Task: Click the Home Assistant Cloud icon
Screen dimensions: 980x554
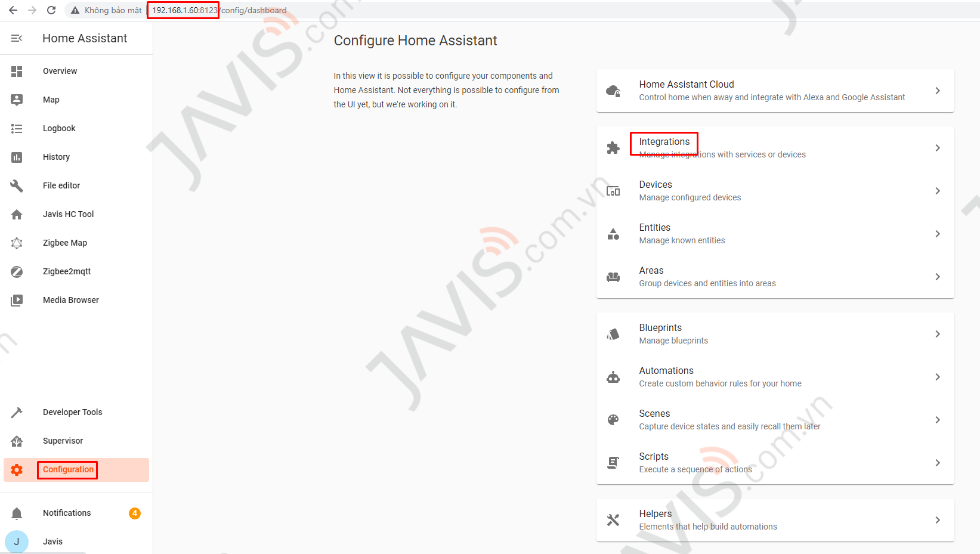Action: (613, 91)
